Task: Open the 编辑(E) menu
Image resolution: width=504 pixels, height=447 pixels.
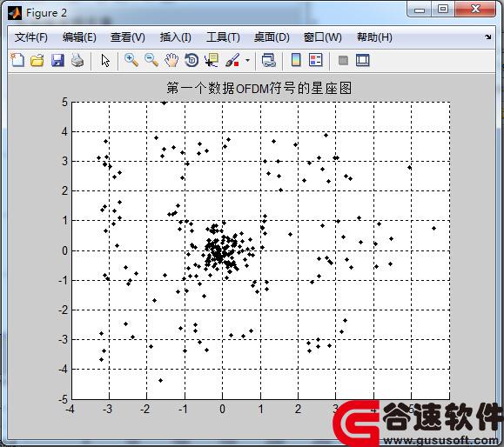Action: pos(79,37)
